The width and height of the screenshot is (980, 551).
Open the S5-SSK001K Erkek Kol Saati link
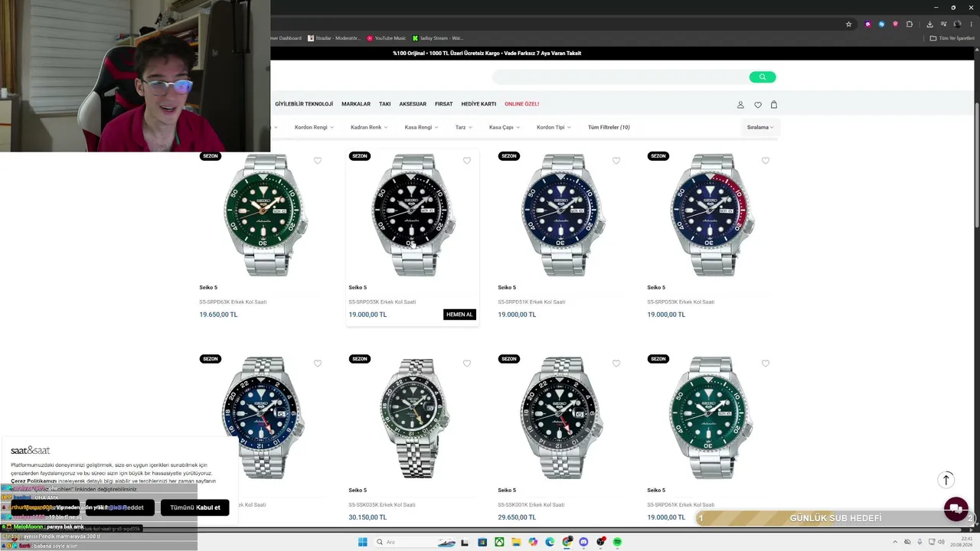tap(531, 505)
